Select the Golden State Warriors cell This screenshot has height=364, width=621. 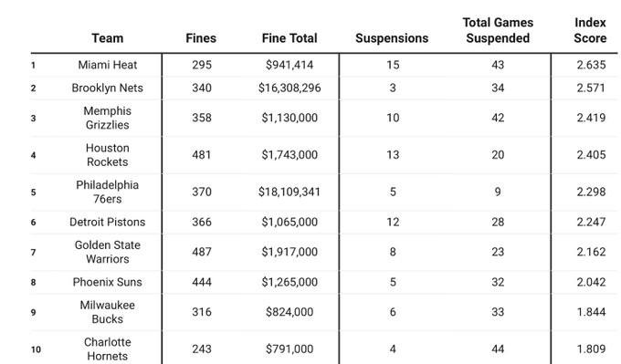(108, 252)
